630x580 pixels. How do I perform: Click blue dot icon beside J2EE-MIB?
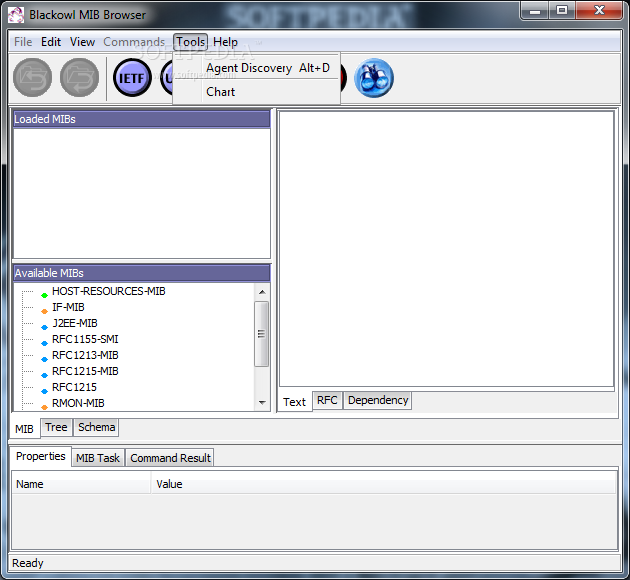click(x=44, y=327)
